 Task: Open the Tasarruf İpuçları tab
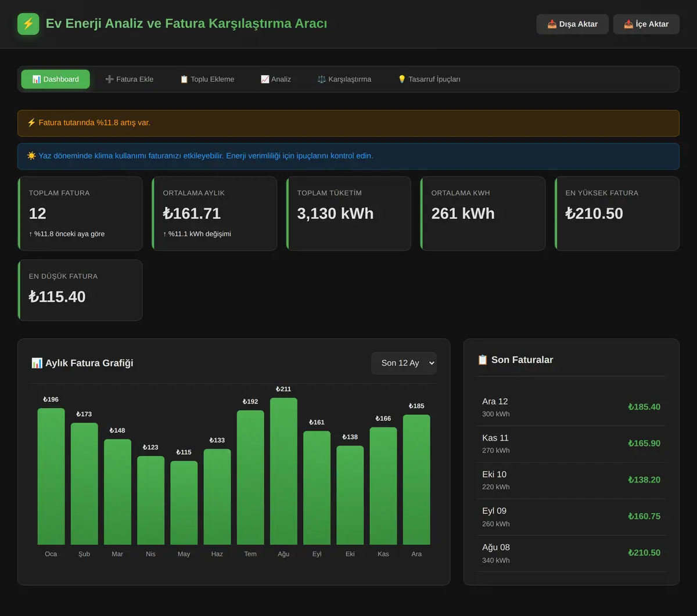click(429, 79)
